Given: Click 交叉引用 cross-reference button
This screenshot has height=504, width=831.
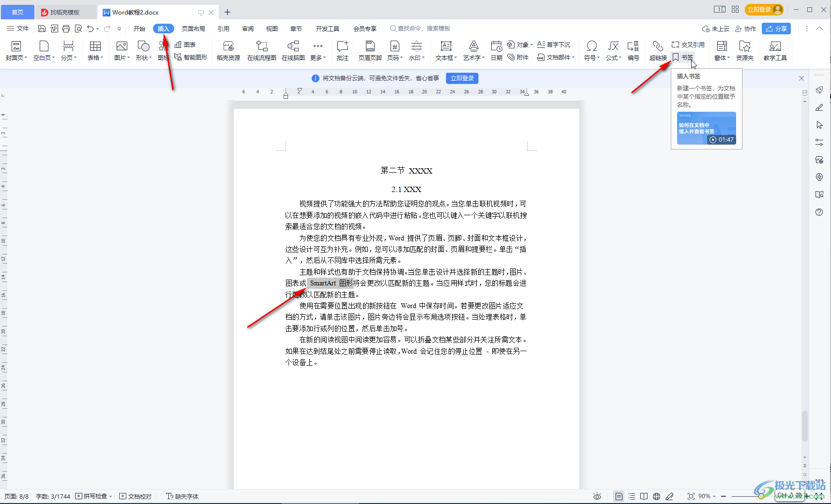Looking at the screenshot, I should 688,44.
